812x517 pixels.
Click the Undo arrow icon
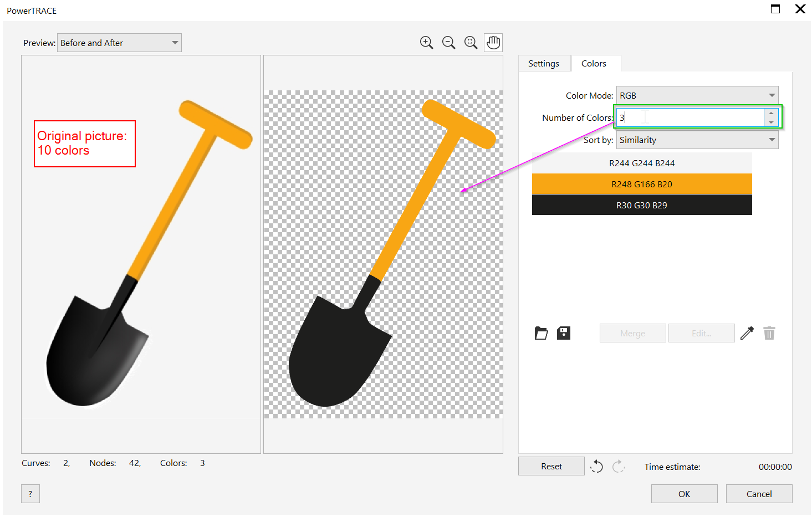click(596, 467)
